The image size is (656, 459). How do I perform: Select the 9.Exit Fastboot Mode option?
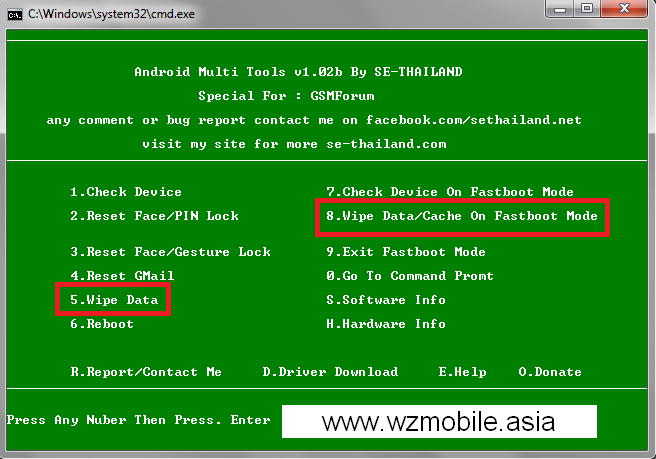point(406,252)
